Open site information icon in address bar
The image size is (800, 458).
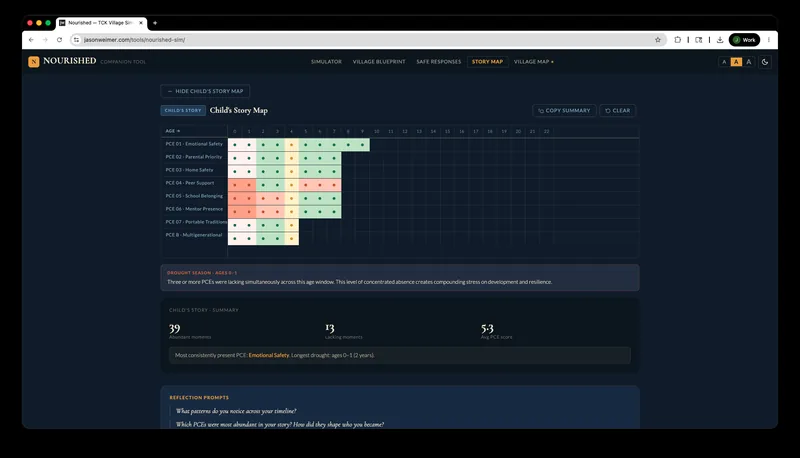coord(76,40)
